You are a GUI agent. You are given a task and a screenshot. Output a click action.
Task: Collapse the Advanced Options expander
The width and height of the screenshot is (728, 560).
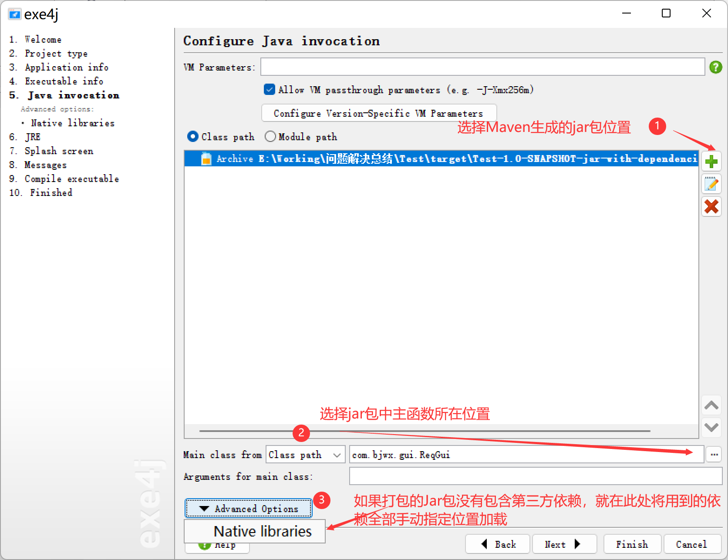point(248,508)
